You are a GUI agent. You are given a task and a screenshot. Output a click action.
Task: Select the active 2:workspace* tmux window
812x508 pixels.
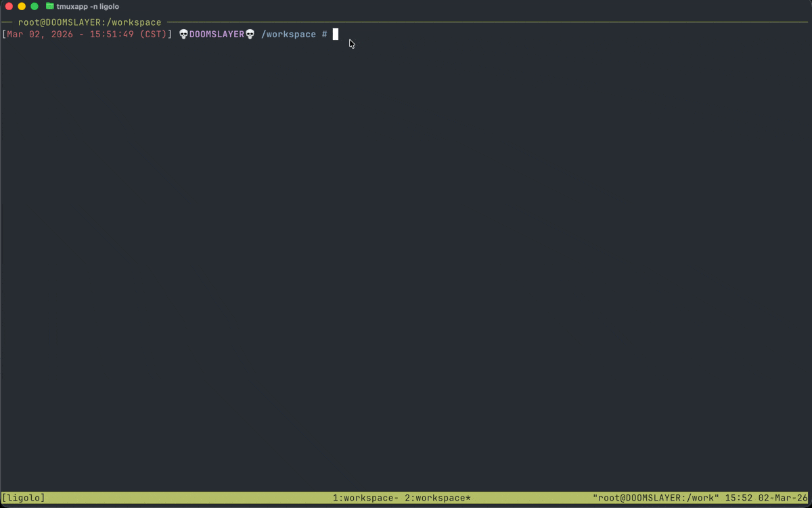(437, 499)
